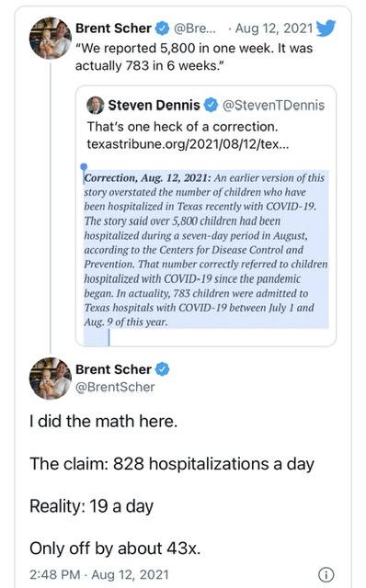Image resolution: width=366 pixels, height=588 pixels.
Task: Click the "Only off by about 43x." line
Action: (115, 548)
